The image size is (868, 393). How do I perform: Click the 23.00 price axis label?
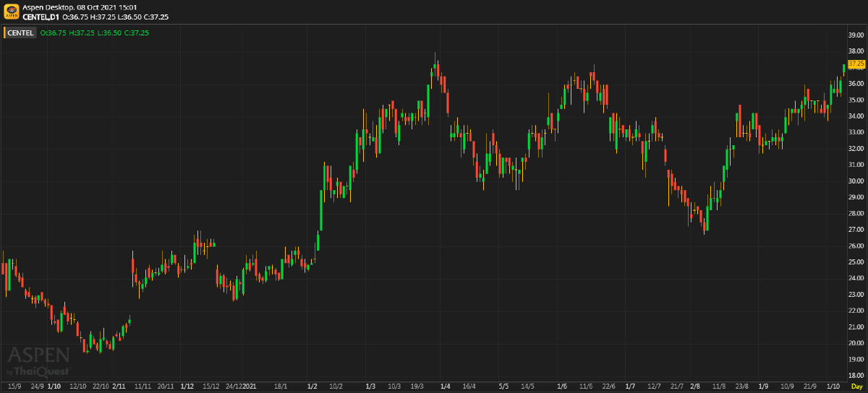[x=856, y=295]
